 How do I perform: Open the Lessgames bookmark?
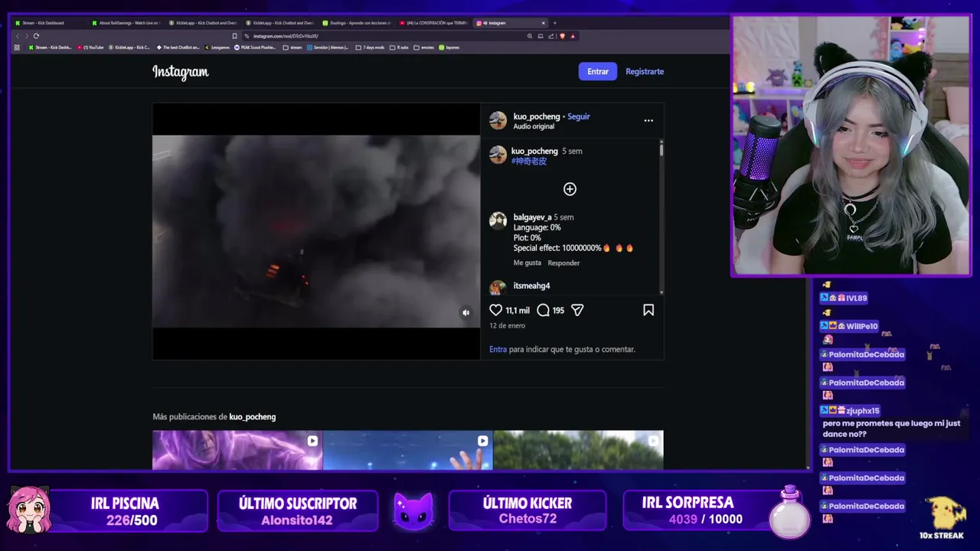pos(217,47)
